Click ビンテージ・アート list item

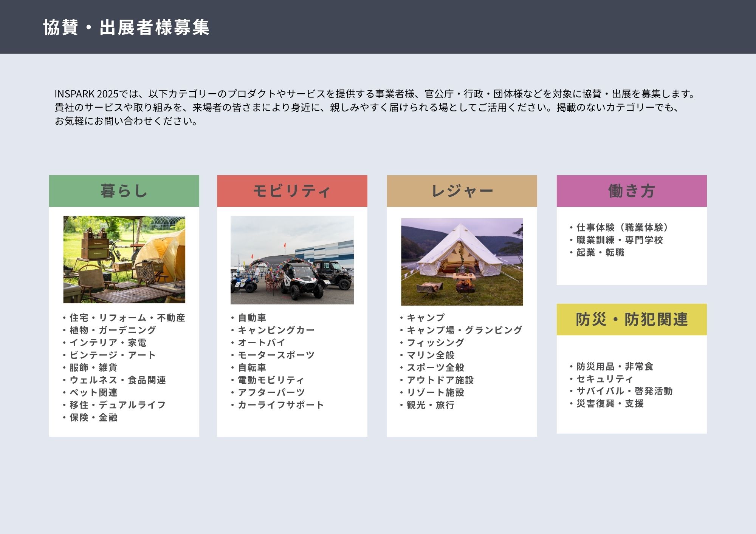[x=109, y=355]
